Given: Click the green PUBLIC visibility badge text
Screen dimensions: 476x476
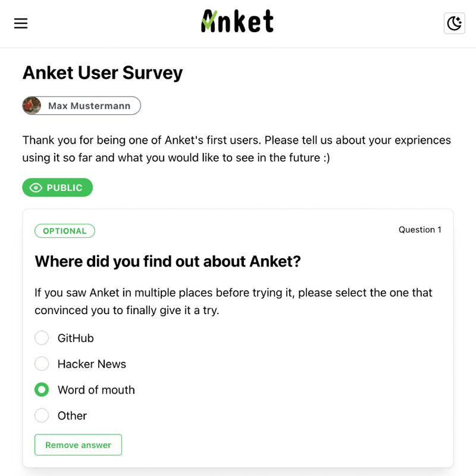Looking at the screenshot, I should coord(64,187).
